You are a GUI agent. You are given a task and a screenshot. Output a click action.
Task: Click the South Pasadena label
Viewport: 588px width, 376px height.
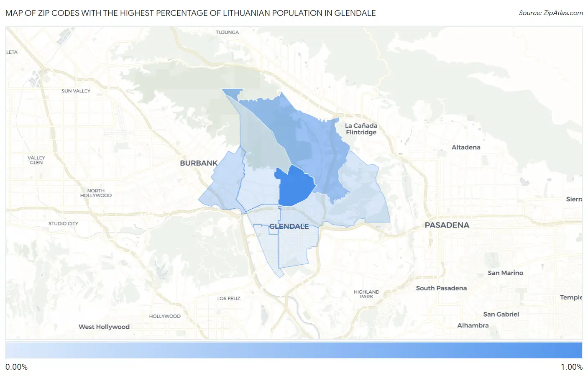[441, 288]
